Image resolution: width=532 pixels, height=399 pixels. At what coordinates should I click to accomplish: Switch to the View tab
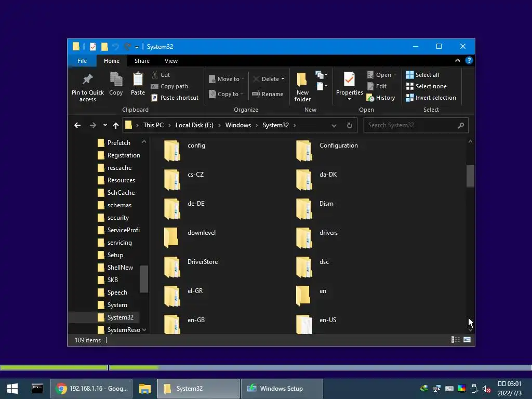click(x=171, y=61)
